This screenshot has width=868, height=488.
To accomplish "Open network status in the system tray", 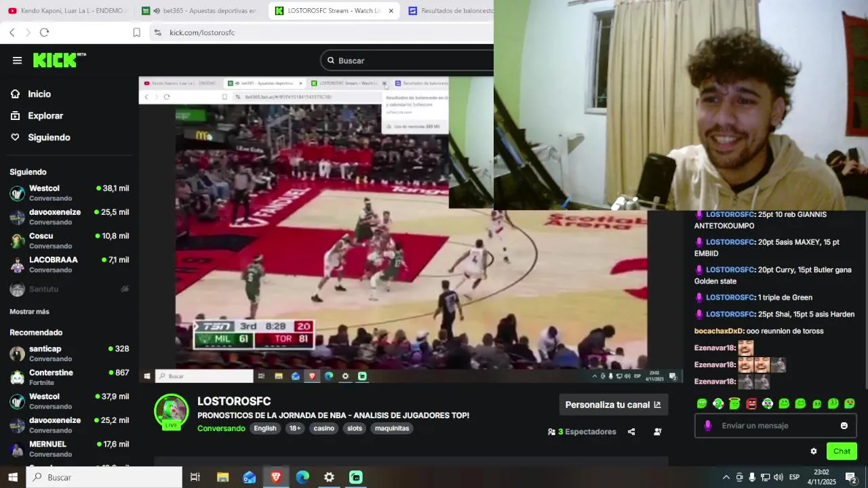I will (765, 477).
